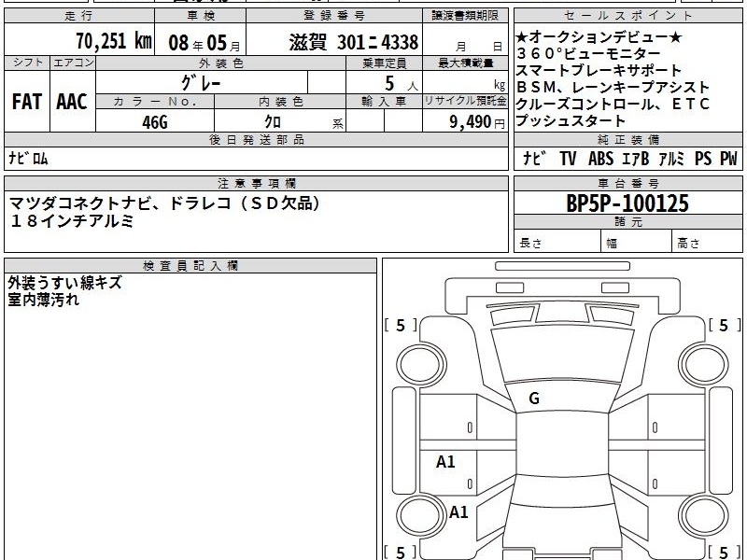Select the ナビ equipment item
The width and height of the screenshot is (747, 560).
tap(533, 158)
